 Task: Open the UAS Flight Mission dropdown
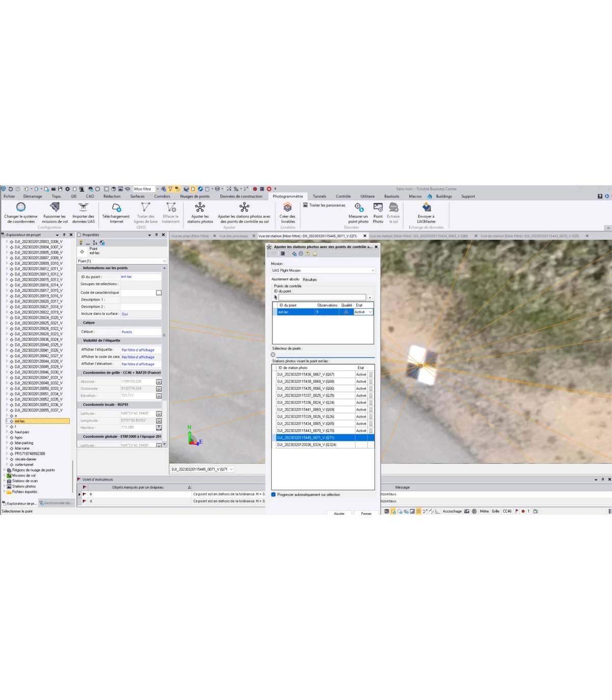tap(323, 270)
